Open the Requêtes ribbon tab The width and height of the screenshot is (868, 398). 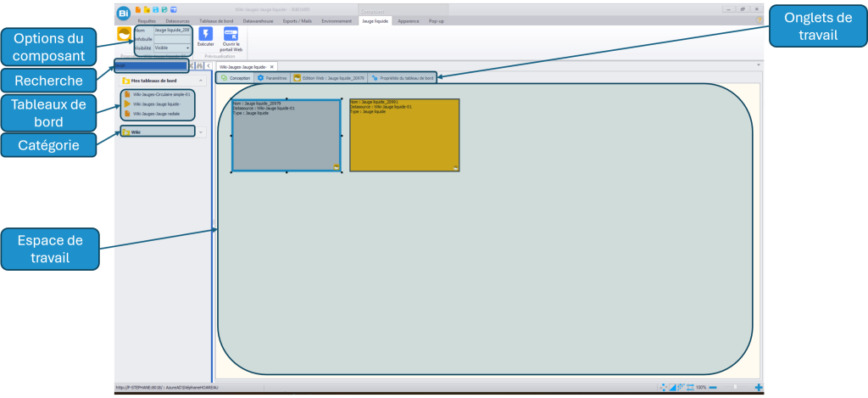click(x=147, y=21)
